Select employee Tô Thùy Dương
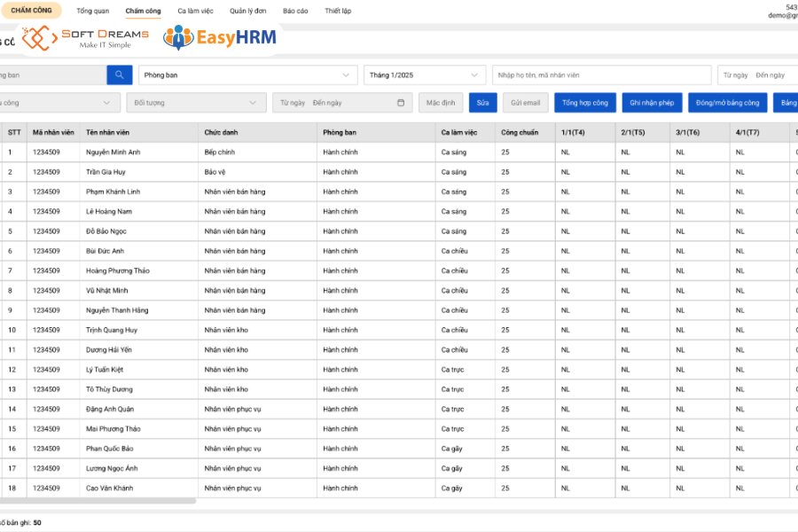 [x=109, y=389]
